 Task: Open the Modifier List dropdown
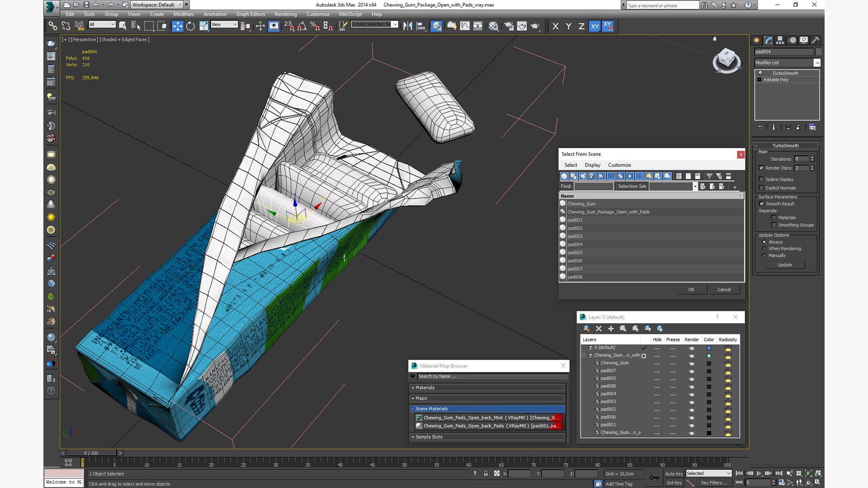tap(787, 63)
